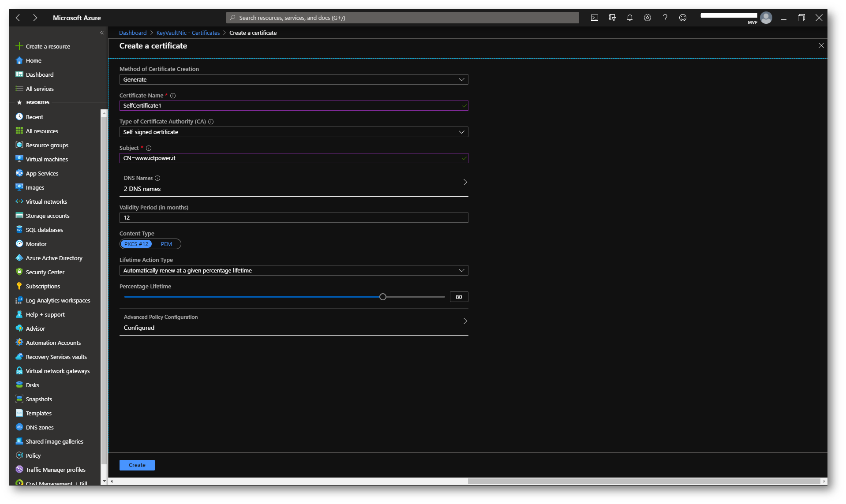Select PKCS #12 content type
The height and width of the screenshot is (504, 846).
136,244
